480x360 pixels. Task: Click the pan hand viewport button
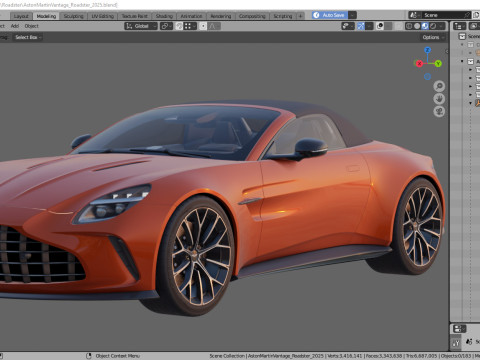[x=439, y=99]
